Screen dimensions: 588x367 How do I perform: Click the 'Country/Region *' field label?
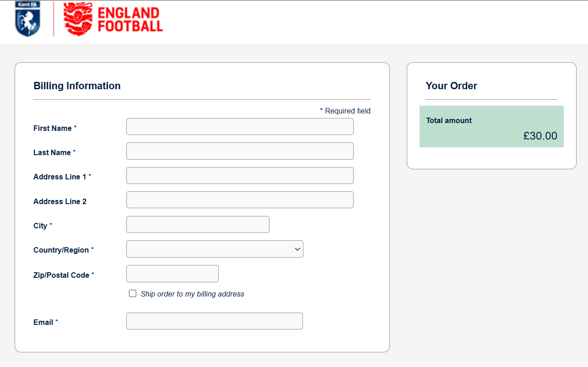click(64, 250)
